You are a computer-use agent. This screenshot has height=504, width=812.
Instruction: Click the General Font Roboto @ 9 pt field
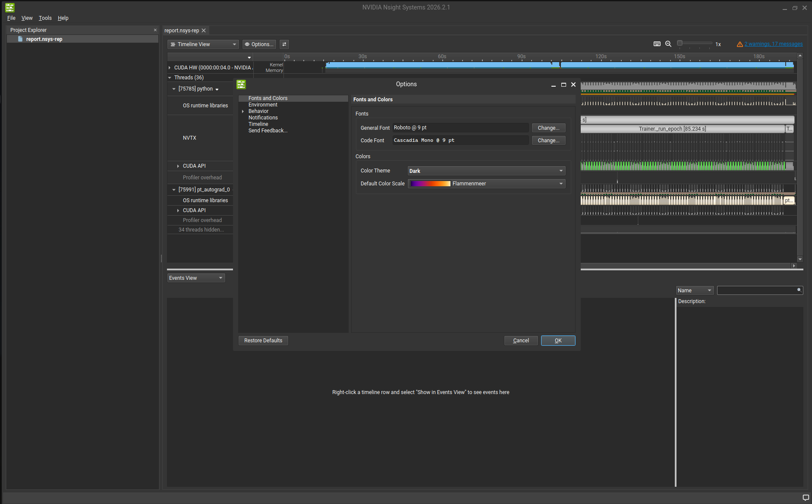460,128
